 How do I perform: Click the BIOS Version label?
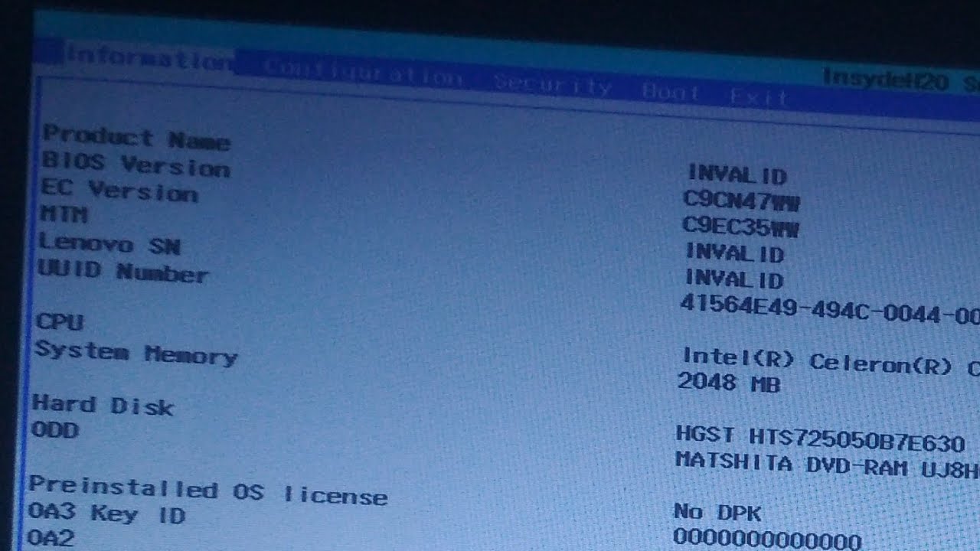[x=136, y=165]
